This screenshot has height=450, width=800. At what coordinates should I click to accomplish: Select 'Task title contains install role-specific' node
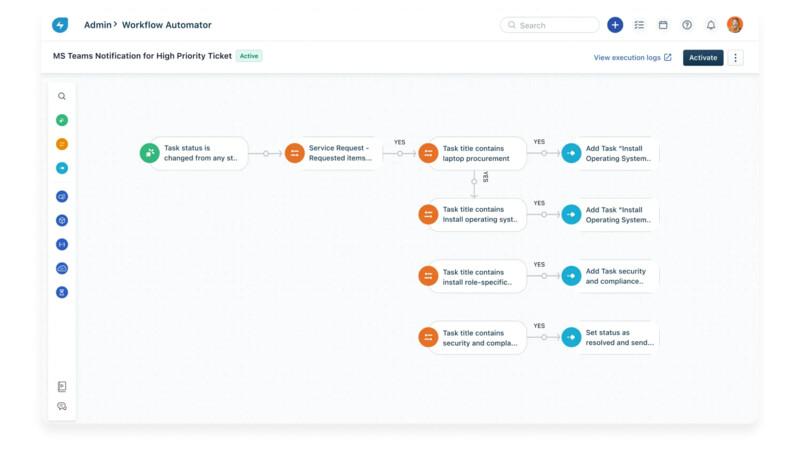pos(472,276)
